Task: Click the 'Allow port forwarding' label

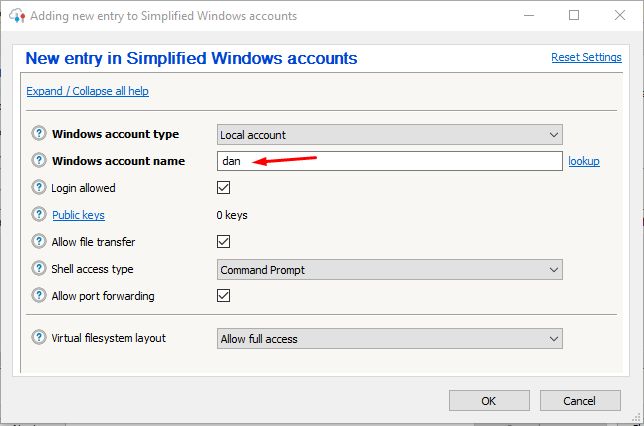Action: tap(103, 296)
